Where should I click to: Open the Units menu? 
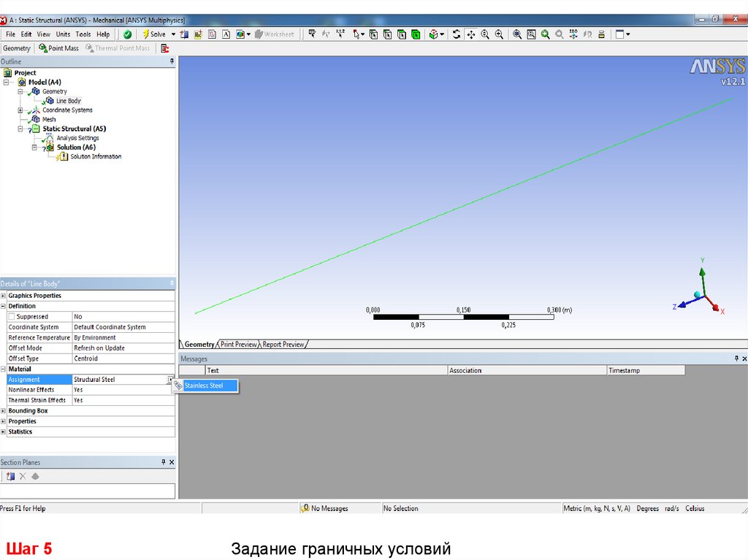(63, 34)
